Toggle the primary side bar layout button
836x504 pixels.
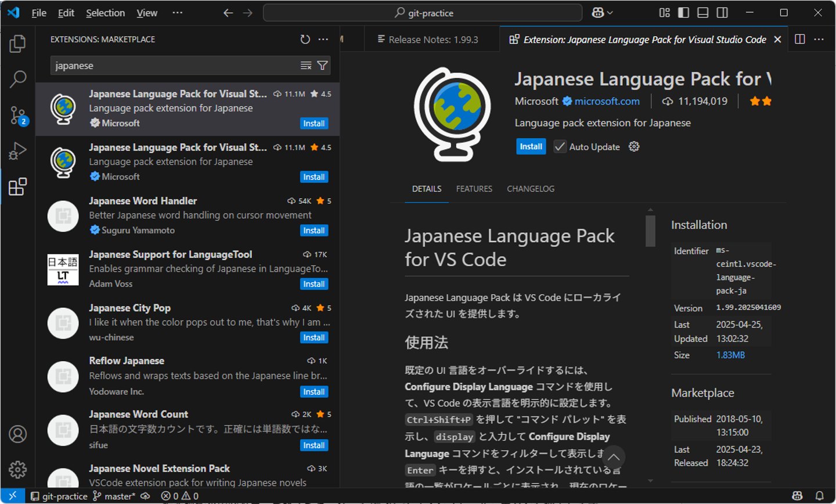click(x=683, y=13)
